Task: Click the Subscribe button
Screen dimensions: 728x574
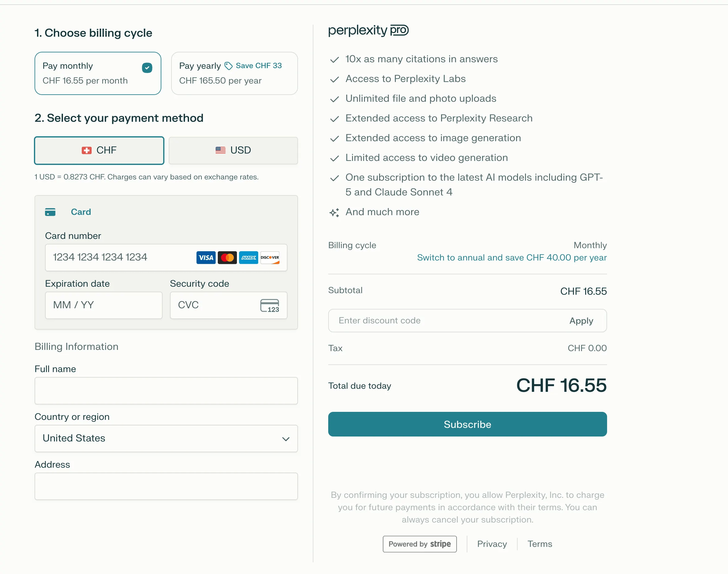Action: point(467,424)
